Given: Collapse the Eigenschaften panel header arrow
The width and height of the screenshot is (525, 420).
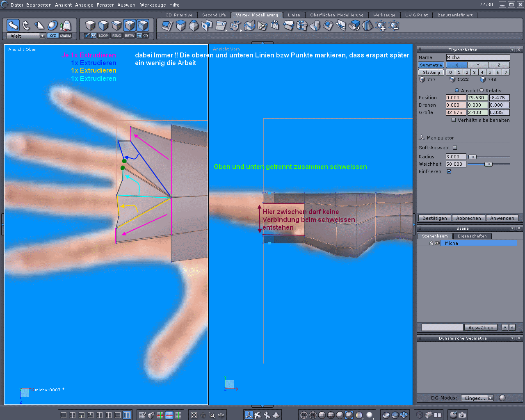Looking at the screenshot, I should click(x=512, y=50).
